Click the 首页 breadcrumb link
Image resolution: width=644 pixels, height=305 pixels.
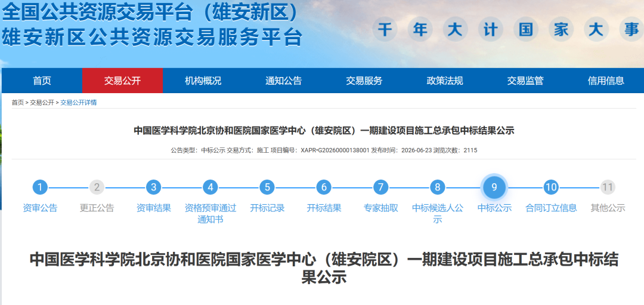[x=18, y=103]
